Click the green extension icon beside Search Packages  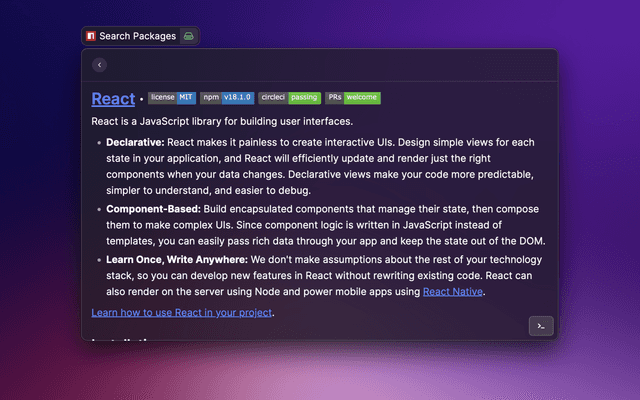click(188, 36)
